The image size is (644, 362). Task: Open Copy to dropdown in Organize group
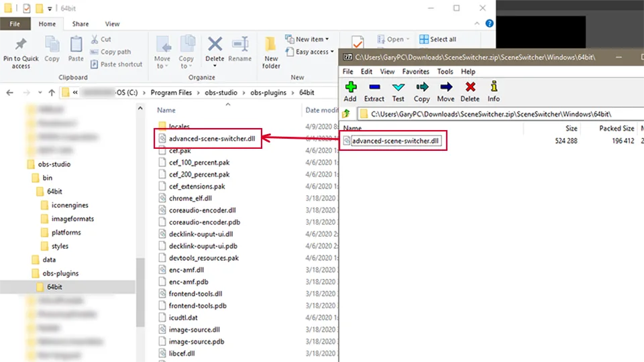pyautogui.click(x=186, y=52)
